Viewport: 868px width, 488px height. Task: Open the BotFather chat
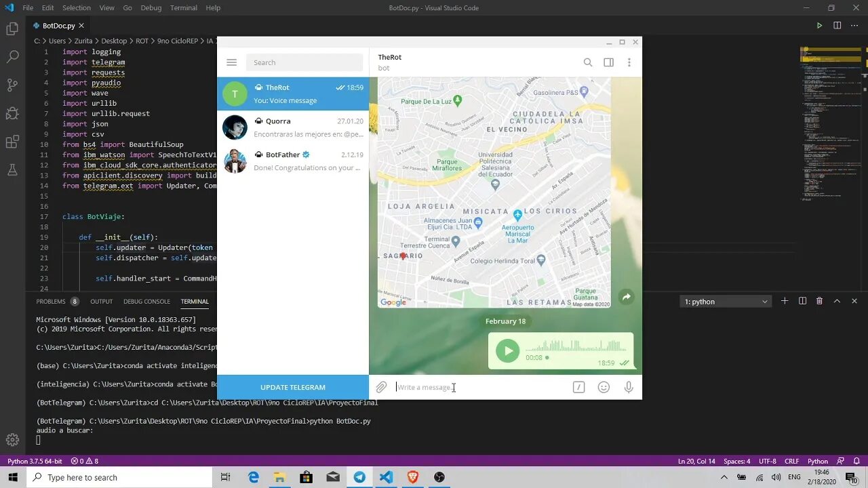pos(293,161)
